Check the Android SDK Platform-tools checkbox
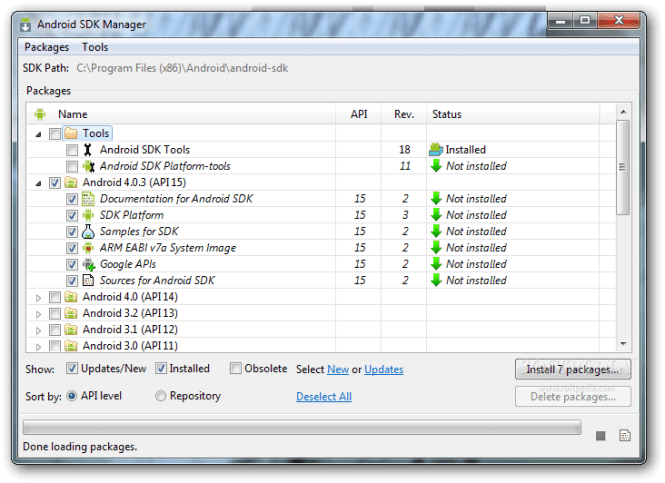This screenshot has height=483, width=665. pyautogui.click(x=72, y=166)
